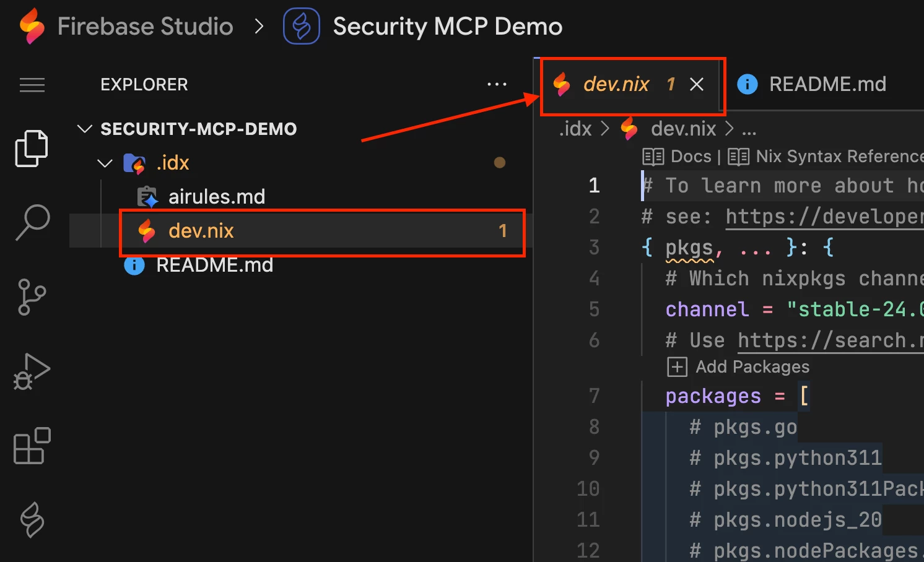This screenshot has width=924, height=562.
Task: Click the '# pkgs.python311' comment on line 9
Action: coord(785,458)
